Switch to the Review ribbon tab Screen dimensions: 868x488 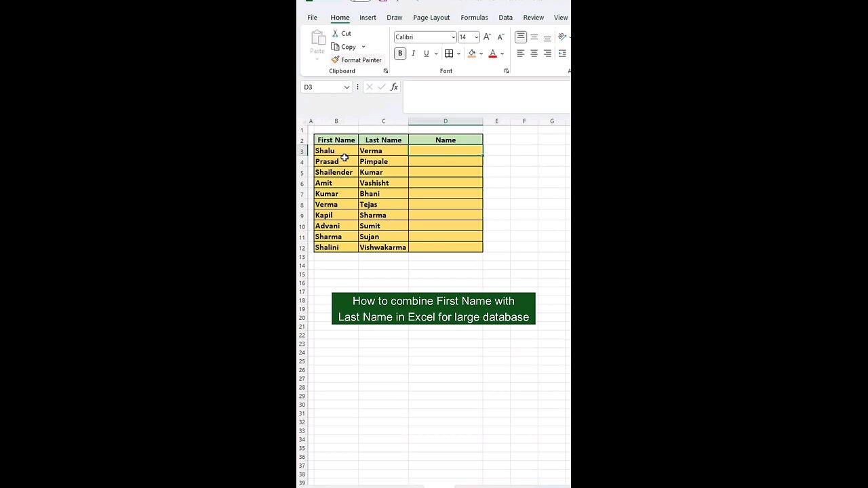[x=533, y=18]
